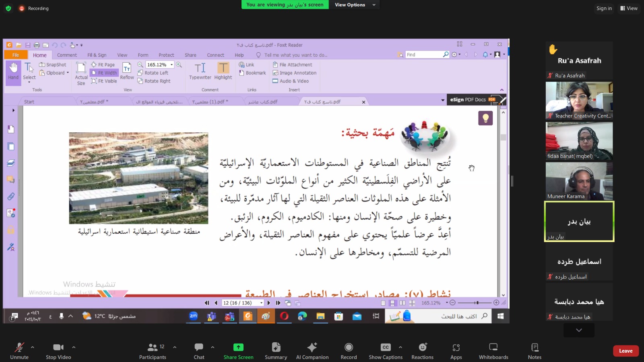Viewport: 644px width, 362px height.
Task: Leave the meeting
Action: click(x=625, y=351)
